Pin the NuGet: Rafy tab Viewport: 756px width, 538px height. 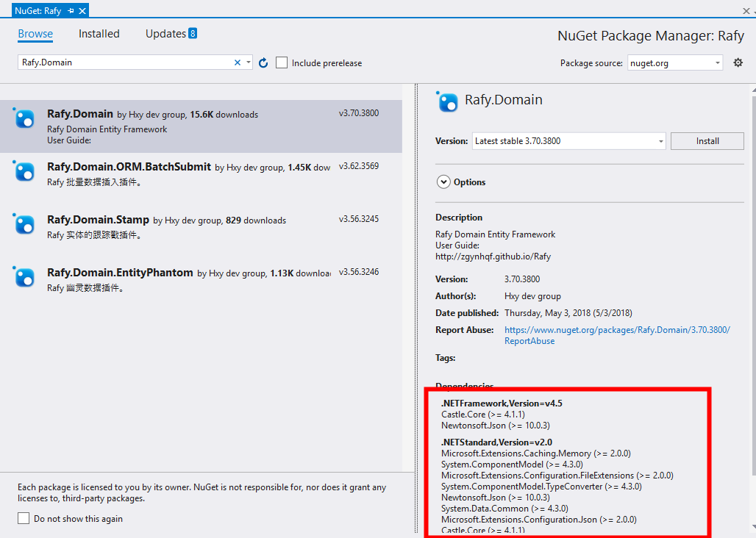71,10
